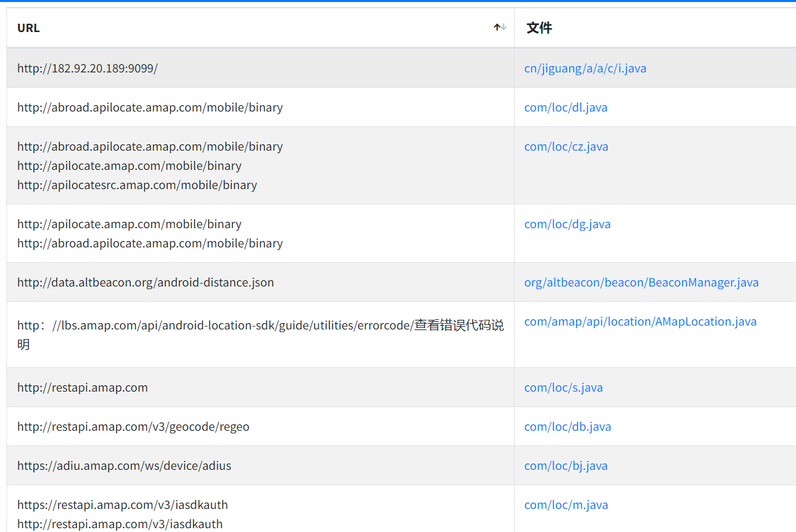This screenshot has height=532, width=796.
Task: Select http://restapi.amap.com URL cell
Action: click(83, 387)
